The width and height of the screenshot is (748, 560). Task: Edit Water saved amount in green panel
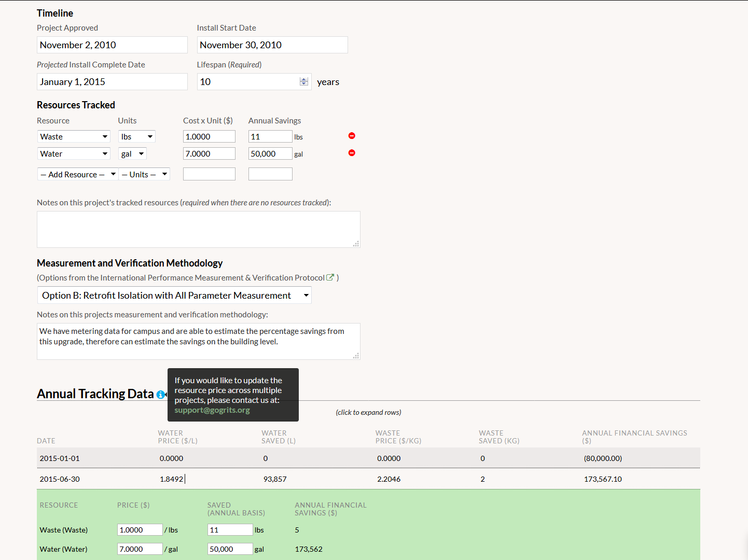click(x=230, y=549)
